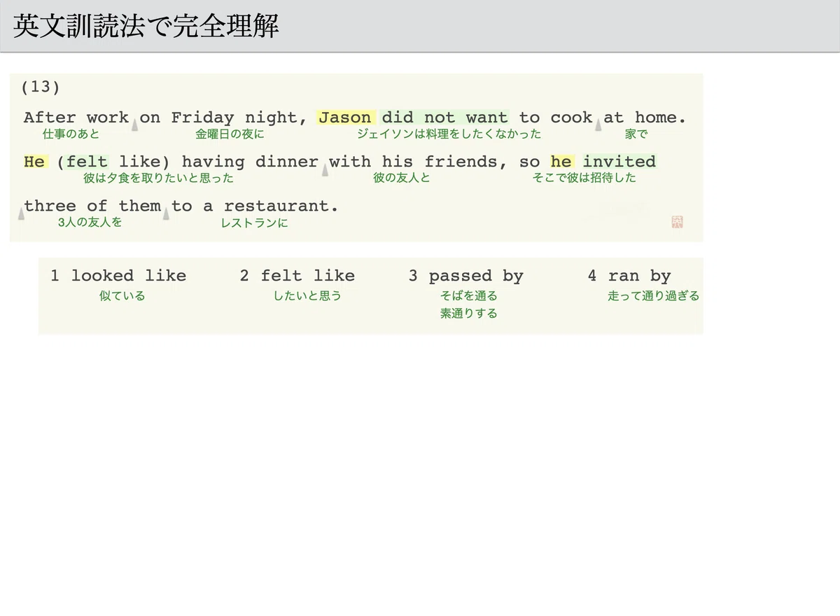Click triangle marker between 'work' and 'on'

coord(134,125)
